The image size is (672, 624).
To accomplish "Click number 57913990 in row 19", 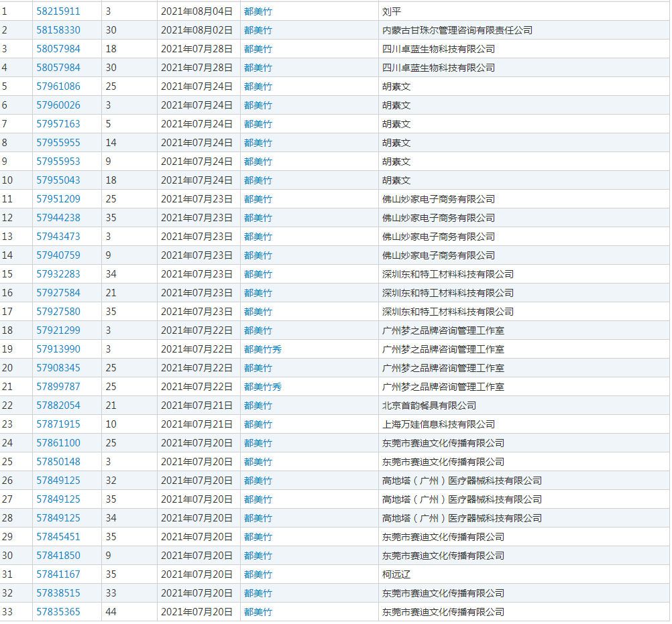I will (58, 349).
